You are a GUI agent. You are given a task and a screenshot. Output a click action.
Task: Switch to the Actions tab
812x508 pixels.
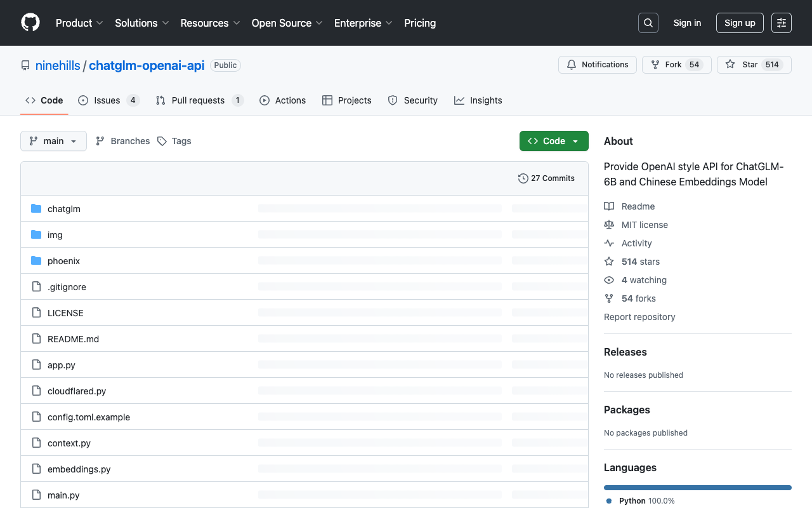click(282, 100)
